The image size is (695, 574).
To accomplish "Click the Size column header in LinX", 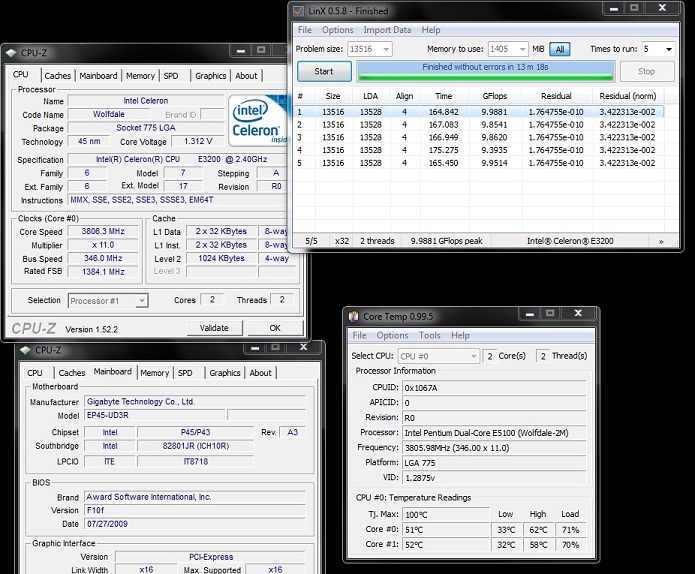I will 333,96.
